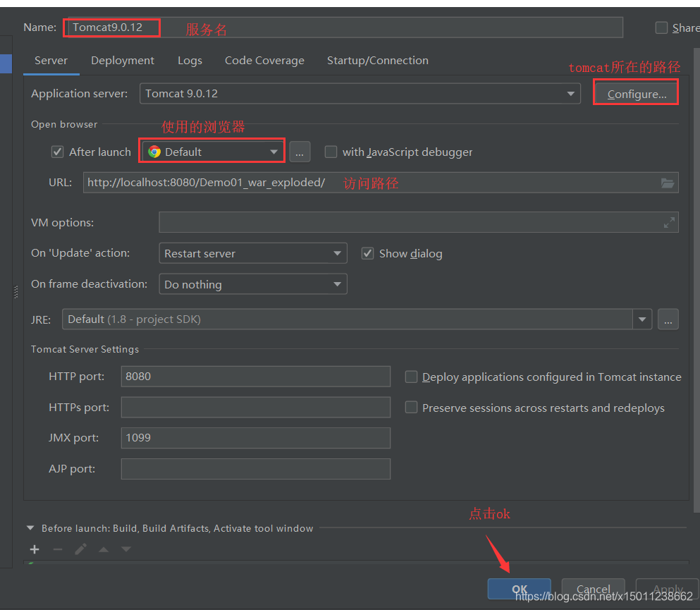Edit selected Before launch task pencil icon
Viewport: 700px width, 610px height.
(x=81, y=549)
